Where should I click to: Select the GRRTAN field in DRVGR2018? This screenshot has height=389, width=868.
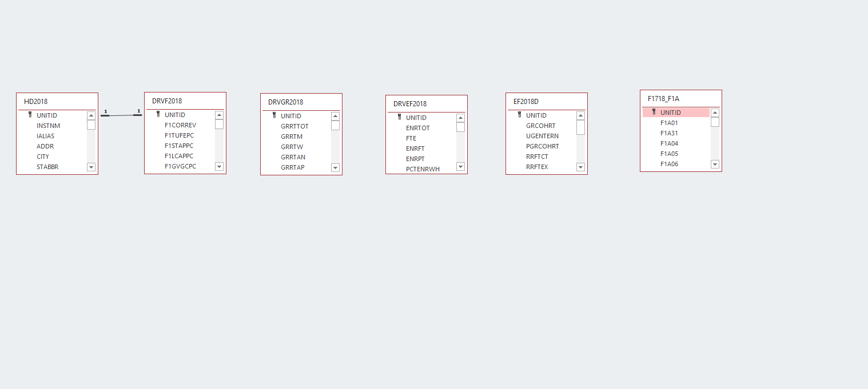coord(297,157)
